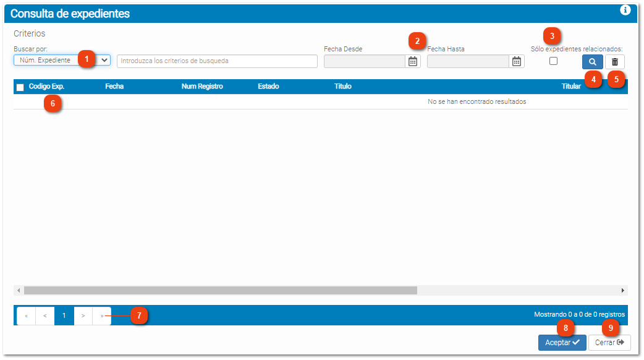Select the Fecha Hasta date field
Screen dimensions: 644x360
pos(468,61)
